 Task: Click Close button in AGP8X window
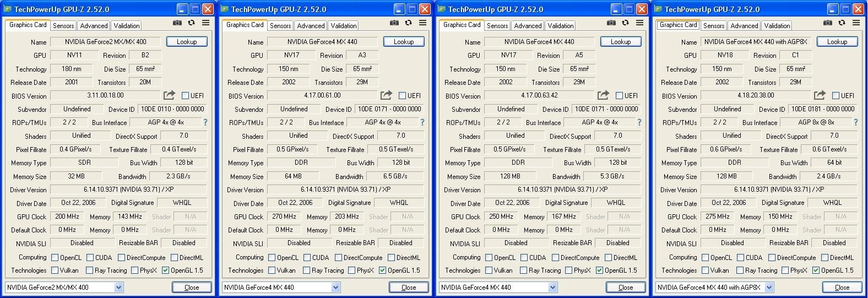(842, 288)
